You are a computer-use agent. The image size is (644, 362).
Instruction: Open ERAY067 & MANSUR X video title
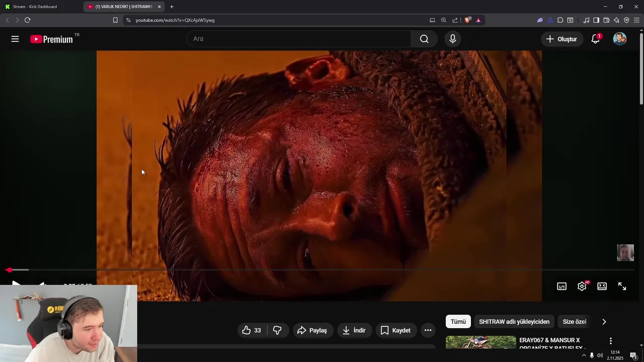coord(552,344)
